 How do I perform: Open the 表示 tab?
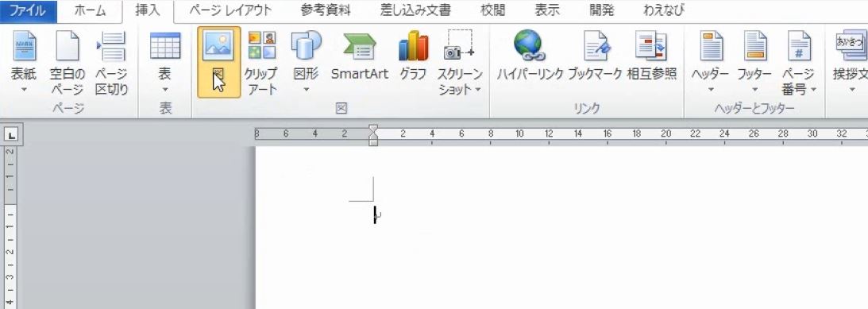tap(547, 10)
